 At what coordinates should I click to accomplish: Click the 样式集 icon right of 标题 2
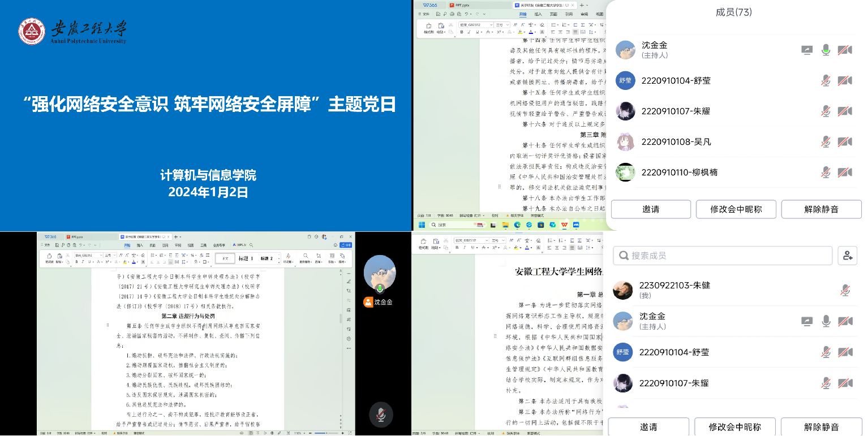(x=288, y=258)
